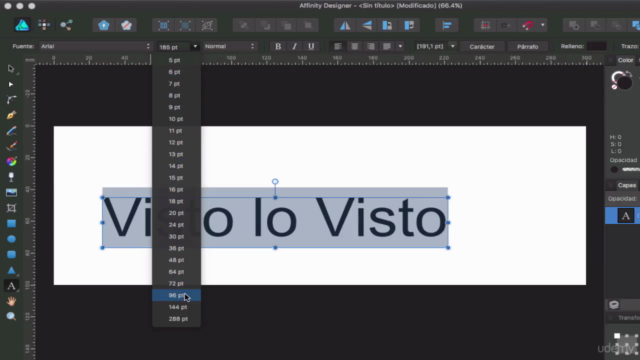Open the Carácter panel button
Screen dimensions: 640x360
[482, 47]
